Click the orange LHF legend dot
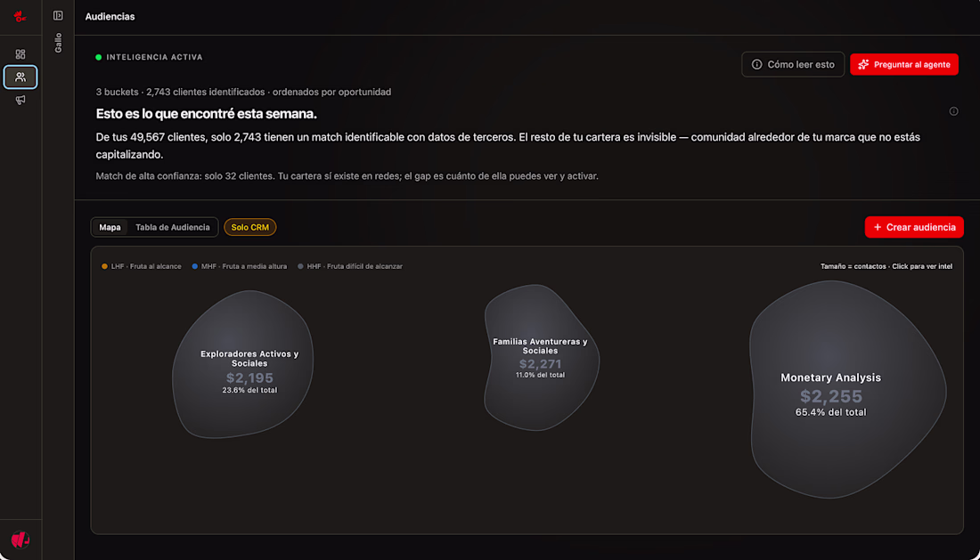Viewport: 980px width, 560px height. (x=104, y=266)
